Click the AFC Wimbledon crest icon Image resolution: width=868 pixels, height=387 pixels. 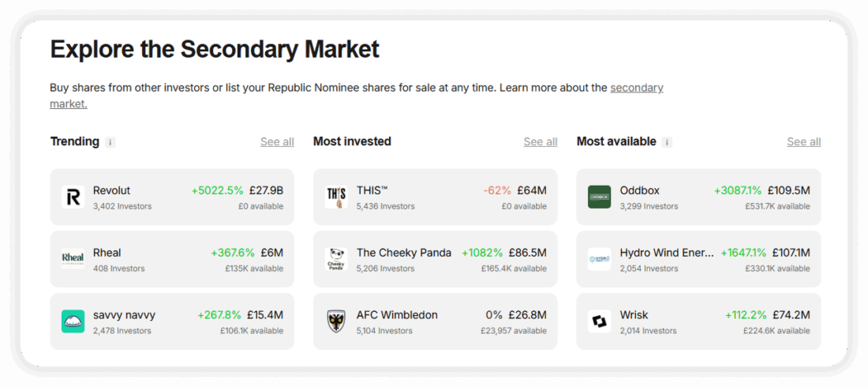[x=336, y=321]
